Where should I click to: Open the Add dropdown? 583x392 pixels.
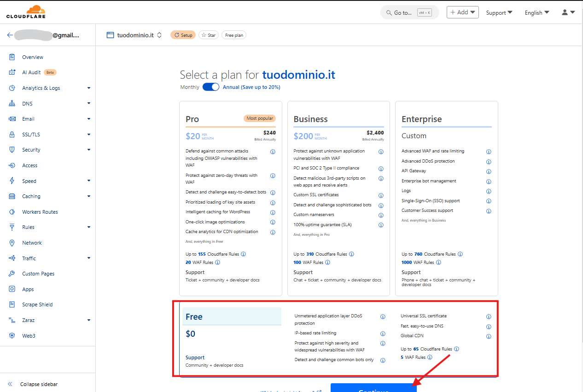click(463, 12)
